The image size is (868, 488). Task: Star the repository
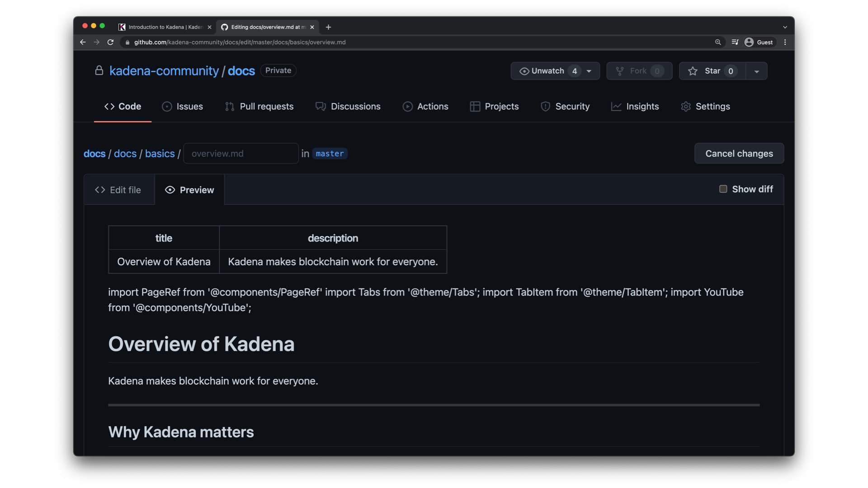[x=712, y=71]
